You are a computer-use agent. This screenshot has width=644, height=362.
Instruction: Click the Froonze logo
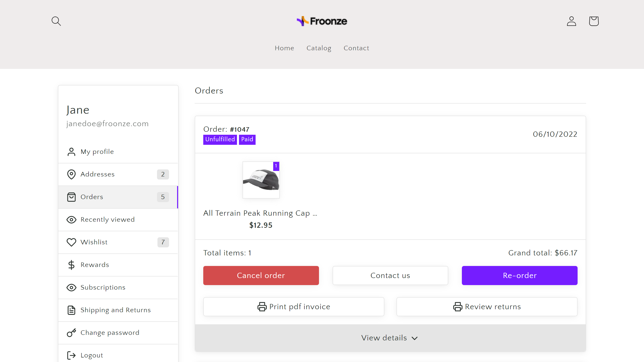coord(322,21)
